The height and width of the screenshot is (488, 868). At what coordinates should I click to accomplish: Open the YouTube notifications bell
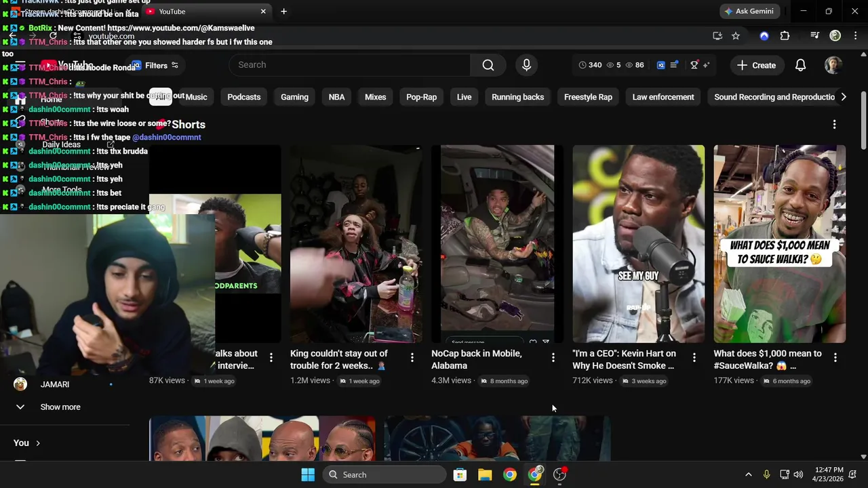click(800, 65)
